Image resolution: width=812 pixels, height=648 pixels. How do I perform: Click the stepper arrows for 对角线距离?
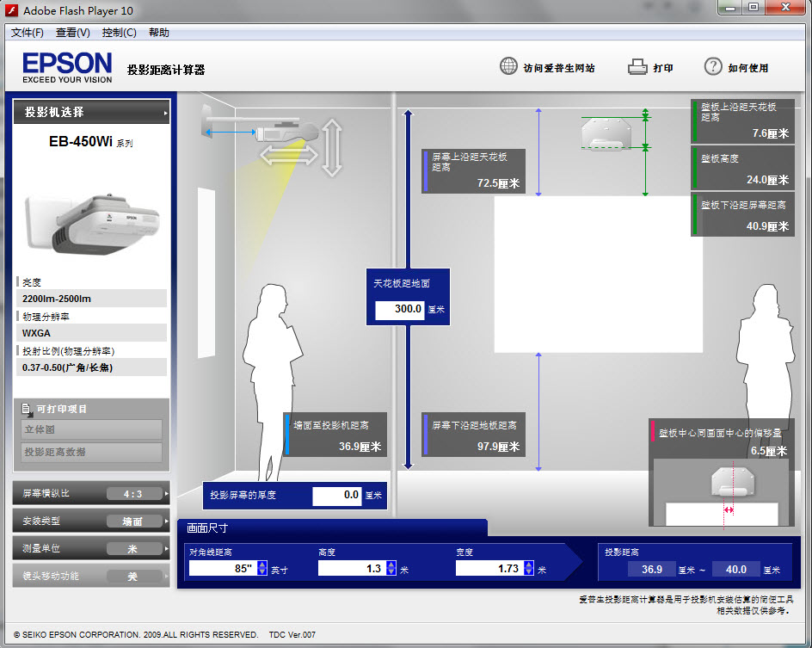pyautogui.click(x=261, y=568)
